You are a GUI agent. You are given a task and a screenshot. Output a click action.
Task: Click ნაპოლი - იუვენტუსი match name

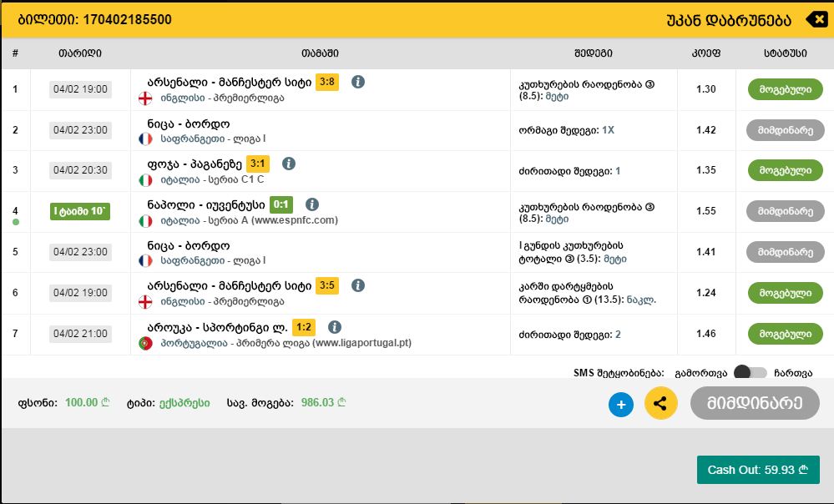pos(206,204)
